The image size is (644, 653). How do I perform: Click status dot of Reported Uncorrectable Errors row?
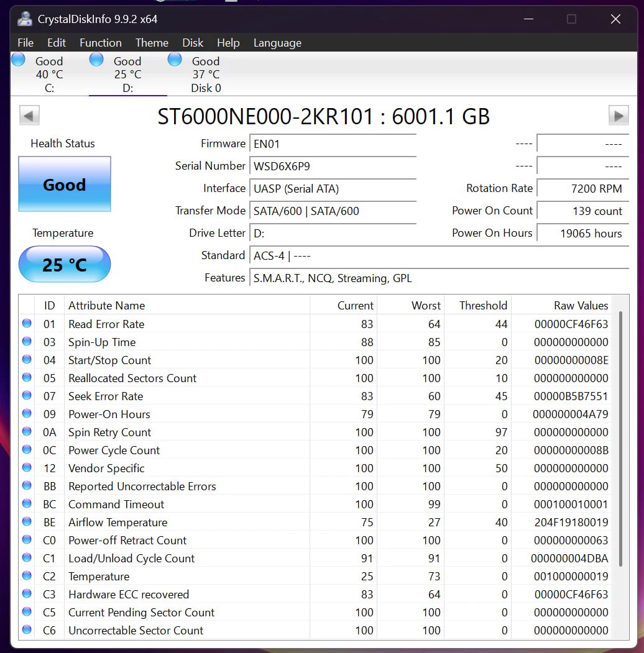click(27, 485)
